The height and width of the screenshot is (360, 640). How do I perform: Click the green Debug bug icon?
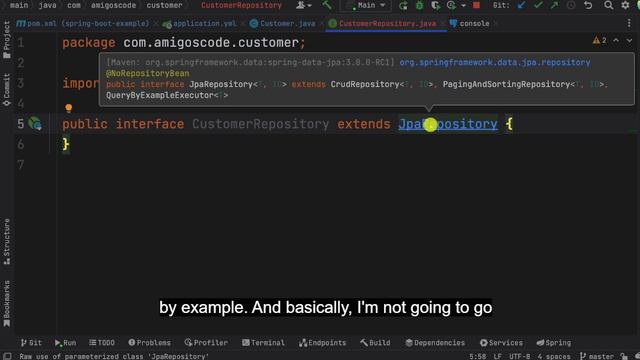[419, 5]
